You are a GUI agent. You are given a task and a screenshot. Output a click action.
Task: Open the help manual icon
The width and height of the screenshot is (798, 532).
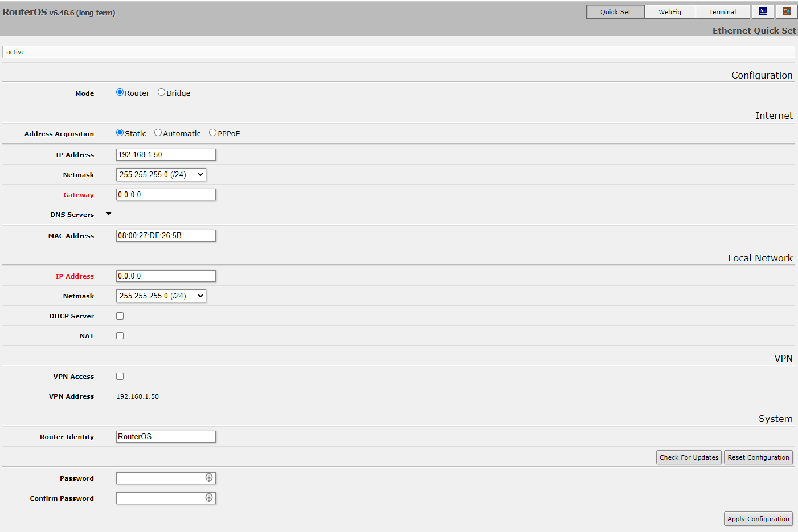coord(763,11)
